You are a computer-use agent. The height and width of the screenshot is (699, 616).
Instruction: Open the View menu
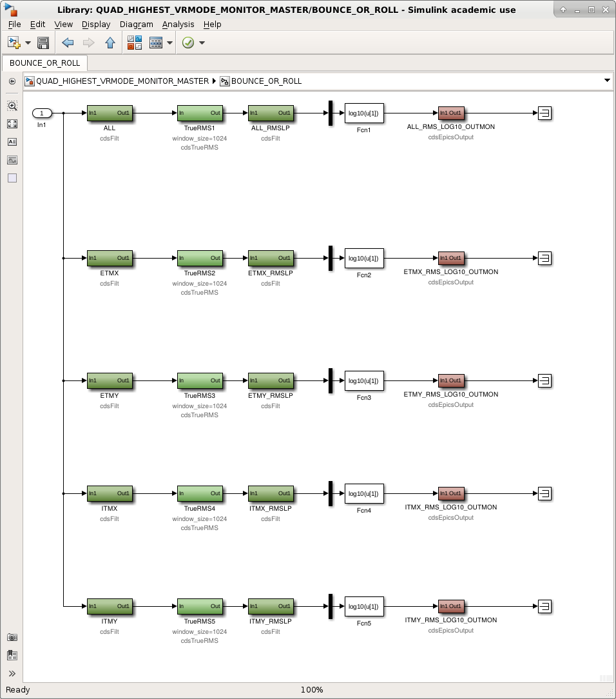coord(64,25)
